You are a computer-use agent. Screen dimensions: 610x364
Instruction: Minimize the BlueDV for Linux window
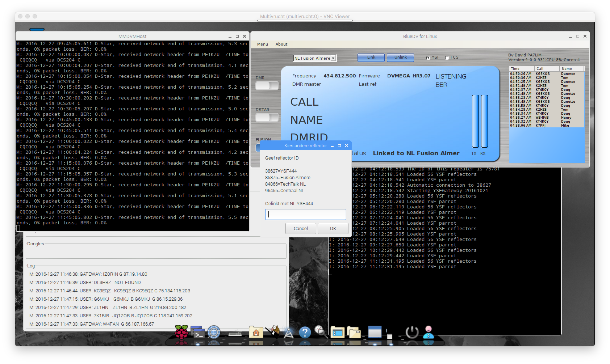(x=571, y=37)
